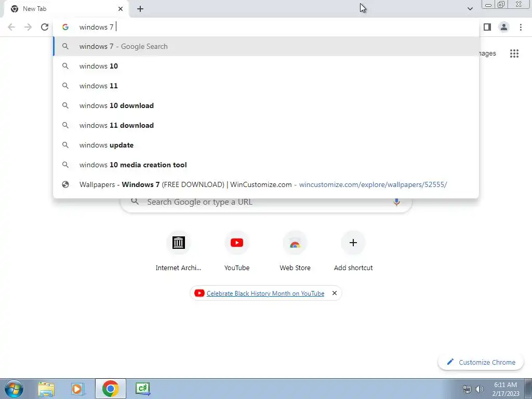Open the YouTube shortcut tile
The image size is (532, 399).
[x=237, y=251]
